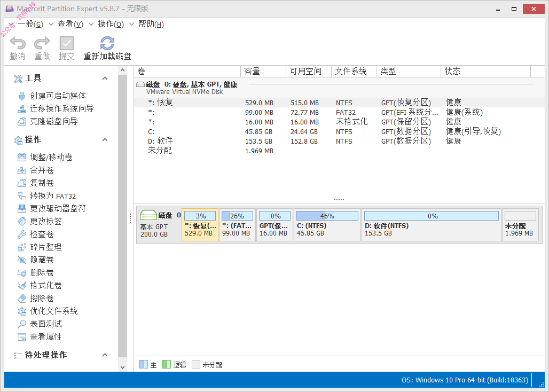Image resolution: width=549 pixels, height=392 pixels.
Task: Click the 复制卷 icon
Action: (x=22, y=183)
